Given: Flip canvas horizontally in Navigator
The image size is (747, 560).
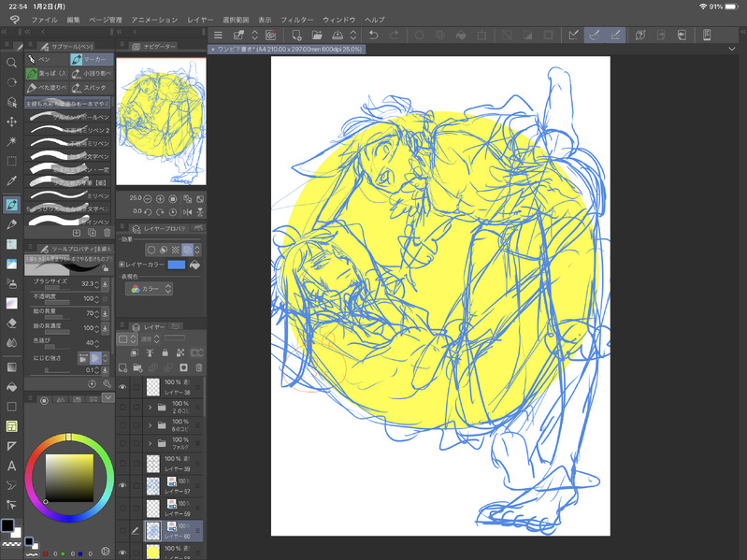Looking at the screenshot, I should [x=188, y=211].
